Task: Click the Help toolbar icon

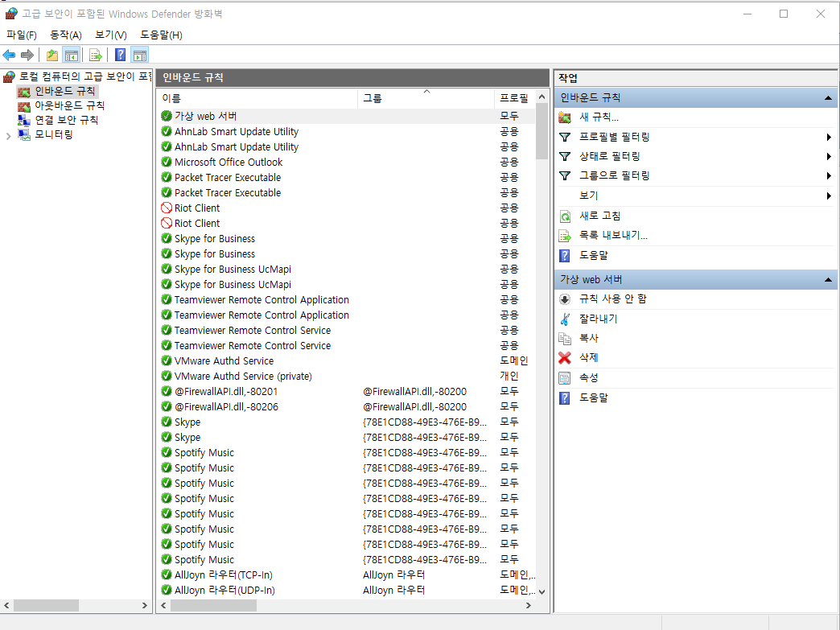Action: point(121,55)
